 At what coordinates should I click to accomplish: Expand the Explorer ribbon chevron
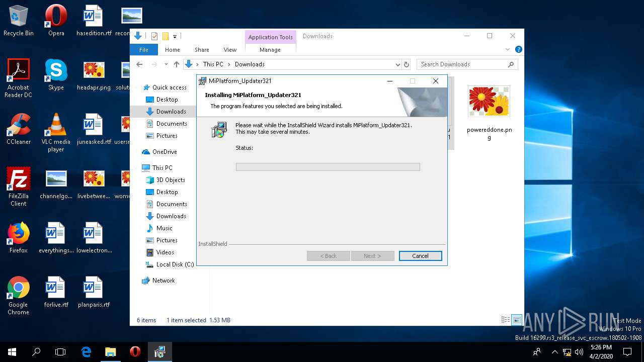coord(508,49)
